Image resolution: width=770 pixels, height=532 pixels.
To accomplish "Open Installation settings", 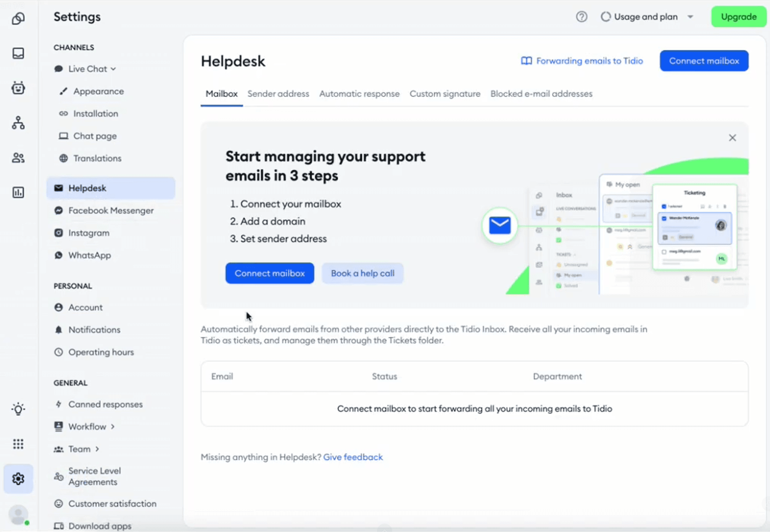I will click(89, 113).
